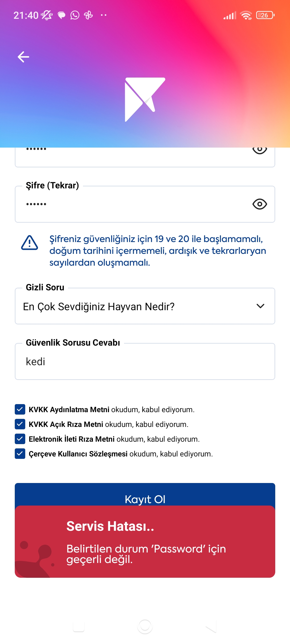
Task: Tap the chat bubble notification icon
Action: tap(61, 15)
